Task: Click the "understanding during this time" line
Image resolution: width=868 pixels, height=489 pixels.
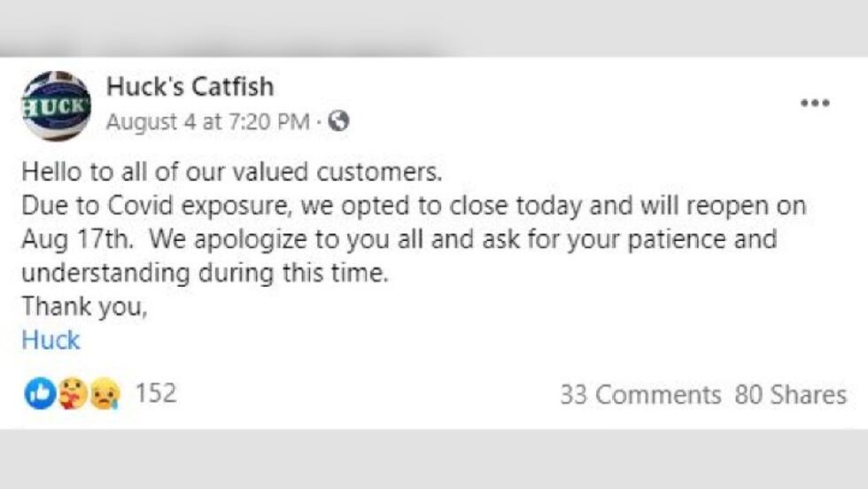Action: pyautogui.click(x=205, y=274)
